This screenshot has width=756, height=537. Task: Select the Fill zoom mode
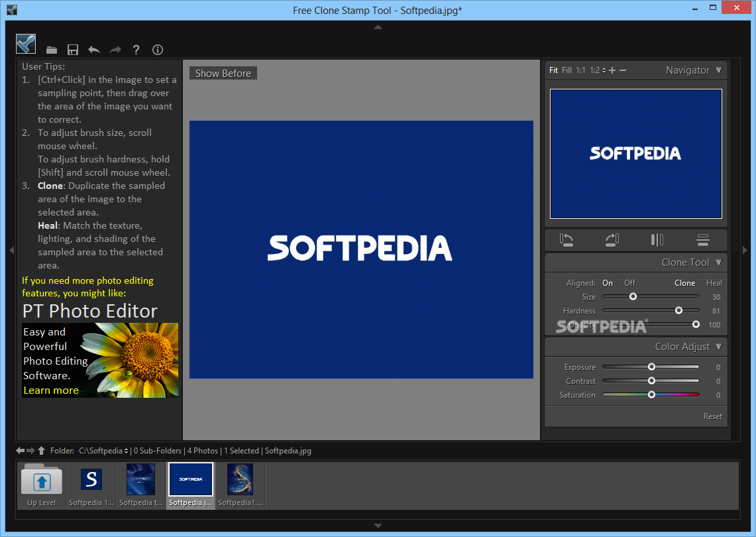[x=567, y=70]
